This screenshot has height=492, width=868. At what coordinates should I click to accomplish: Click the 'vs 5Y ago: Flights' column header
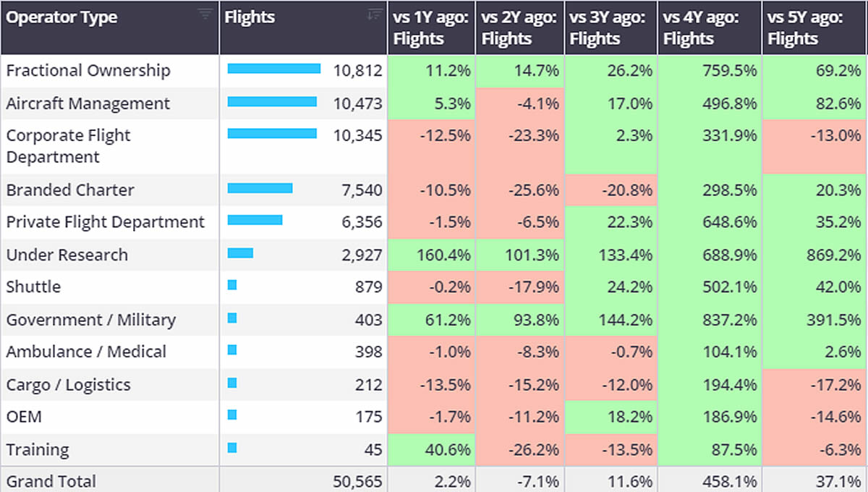pyautogui.click(x=814, y=27)
